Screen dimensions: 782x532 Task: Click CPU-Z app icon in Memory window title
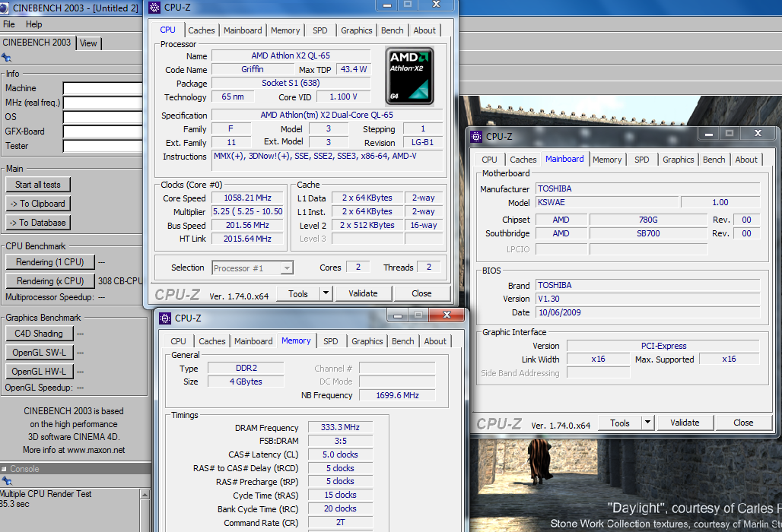click(165, 318)
